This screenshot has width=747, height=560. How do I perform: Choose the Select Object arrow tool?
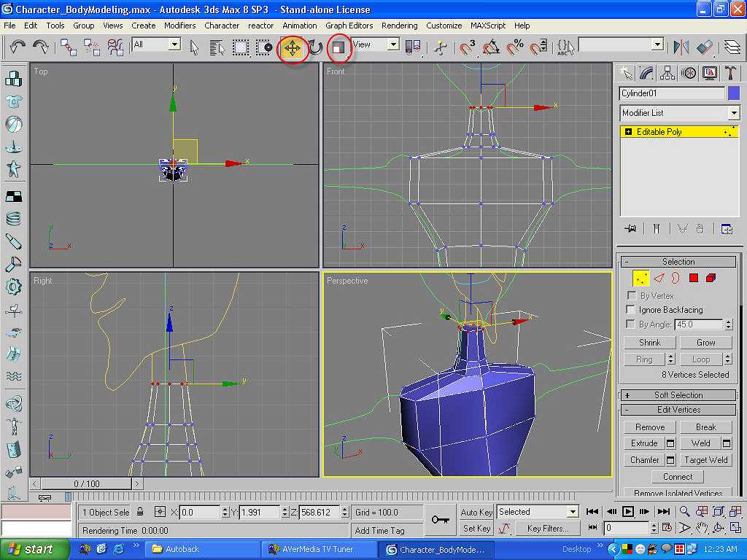194,47
